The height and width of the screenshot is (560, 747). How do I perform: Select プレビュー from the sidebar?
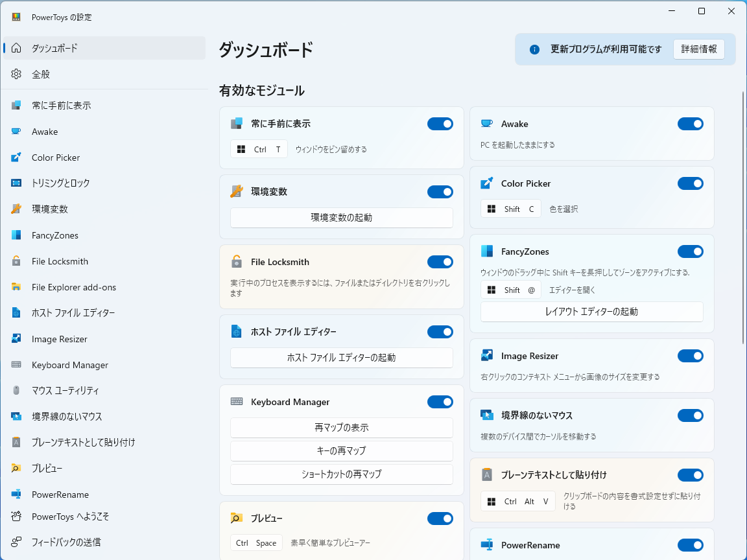point(16,469)
